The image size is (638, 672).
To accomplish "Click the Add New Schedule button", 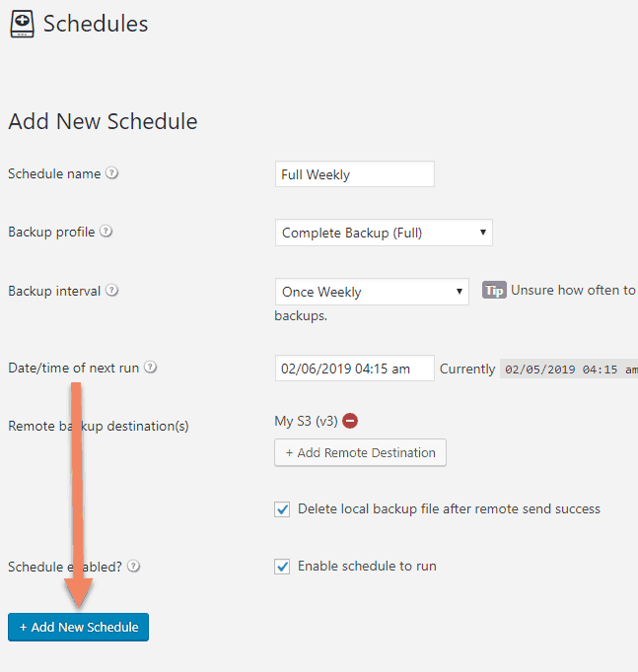I will (x=79, y=627).
